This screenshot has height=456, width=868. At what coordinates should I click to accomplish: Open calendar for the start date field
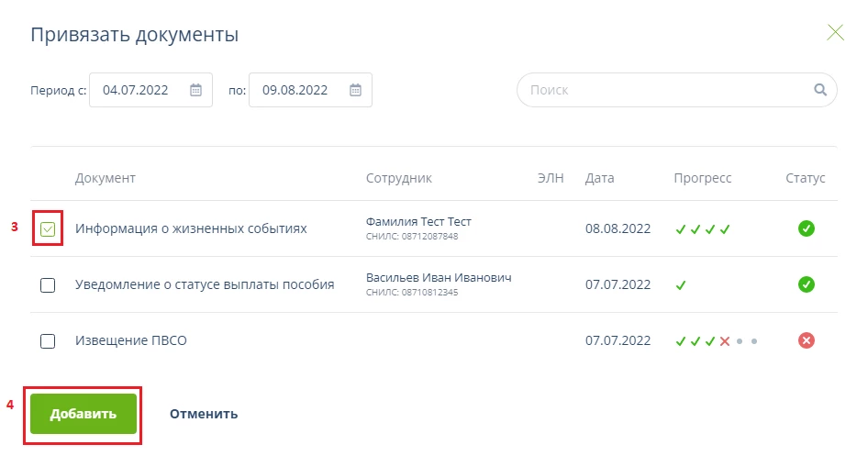point(195,90)
